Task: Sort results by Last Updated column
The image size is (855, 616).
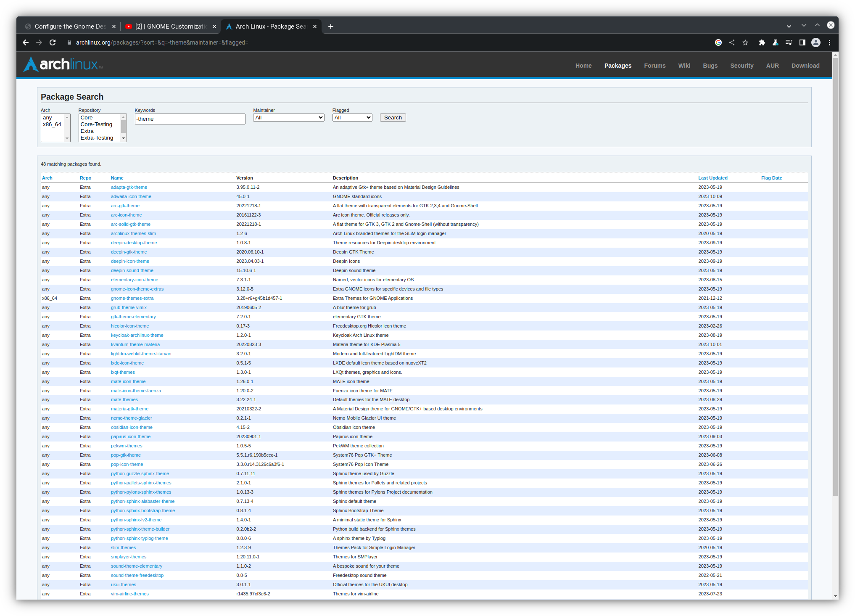Action: pos(713,178)
